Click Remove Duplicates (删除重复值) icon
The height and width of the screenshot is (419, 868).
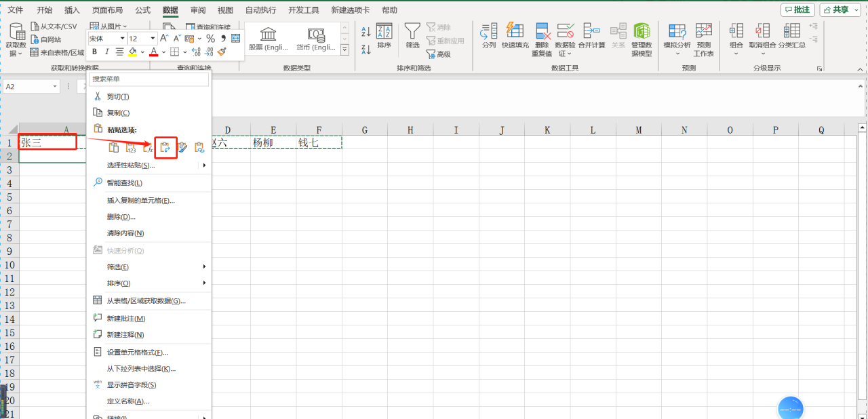click(x=542, y=31)
